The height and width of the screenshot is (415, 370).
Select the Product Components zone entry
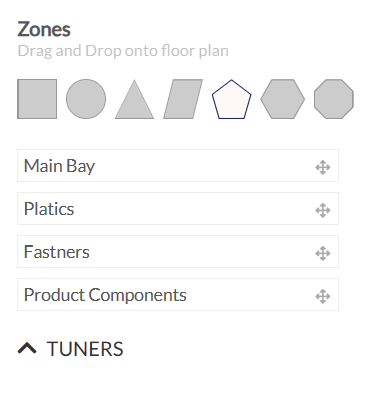(178, 295)
